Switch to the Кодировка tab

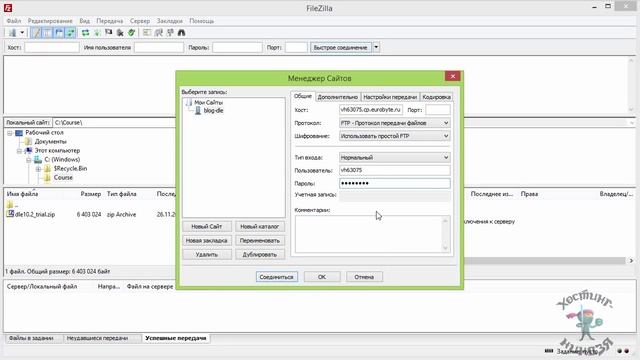click(436, 97)
